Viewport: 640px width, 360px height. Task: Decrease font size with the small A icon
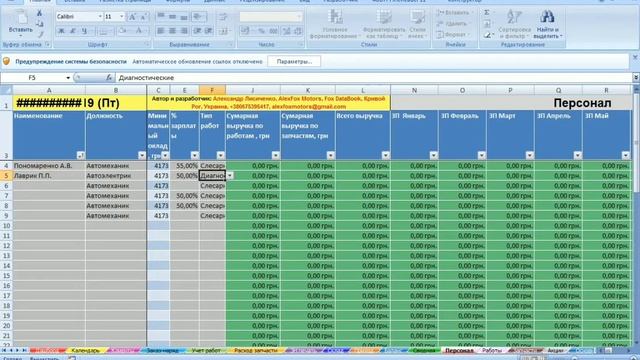143,17
